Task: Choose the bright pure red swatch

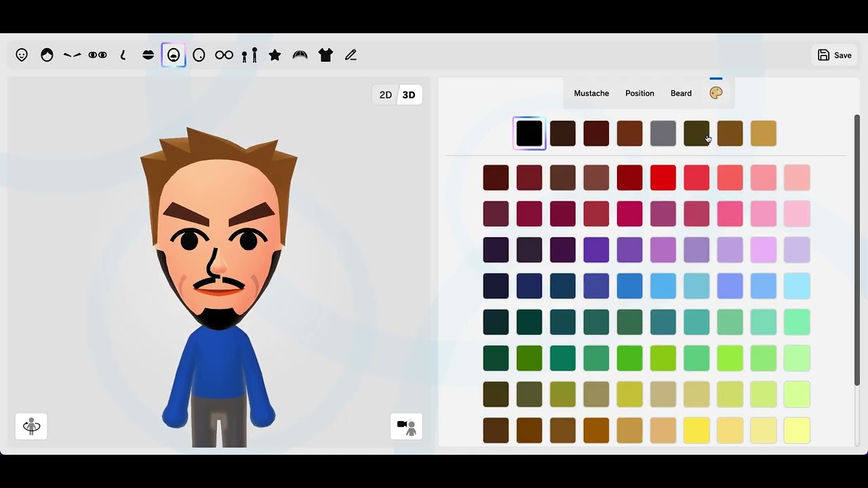Action: coord(663,178)
